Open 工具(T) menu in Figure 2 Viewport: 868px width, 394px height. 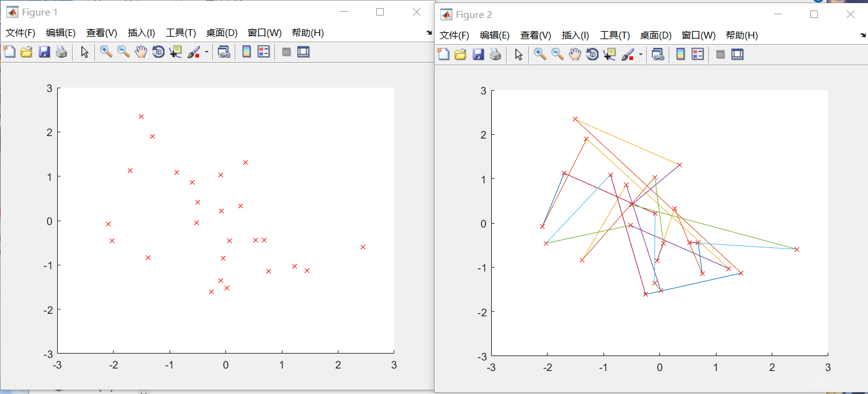coord(615,35)
